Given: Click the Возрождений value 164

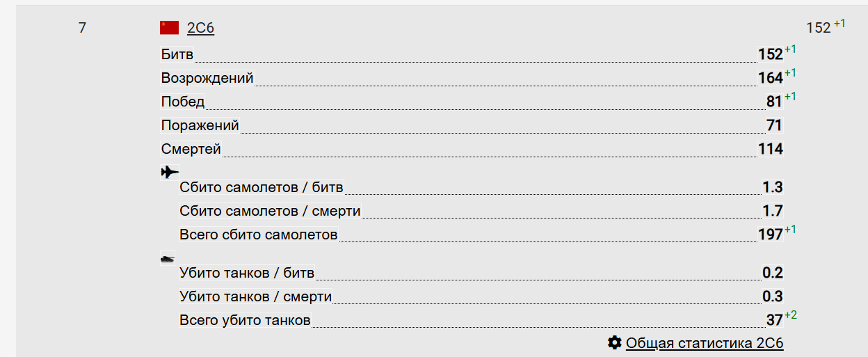Looking at the screenshot, I should (x=771, y=78).
